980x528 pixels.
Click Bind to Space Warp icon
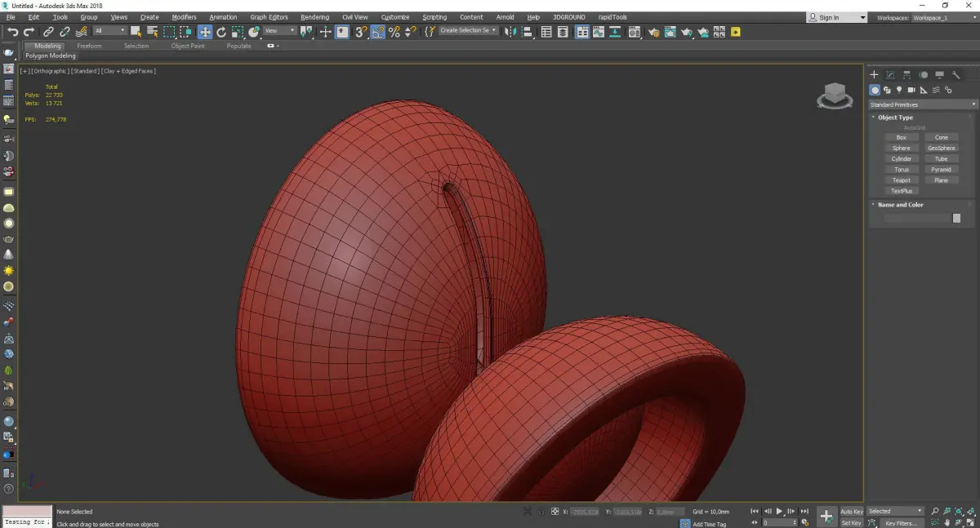pos(81,32)
